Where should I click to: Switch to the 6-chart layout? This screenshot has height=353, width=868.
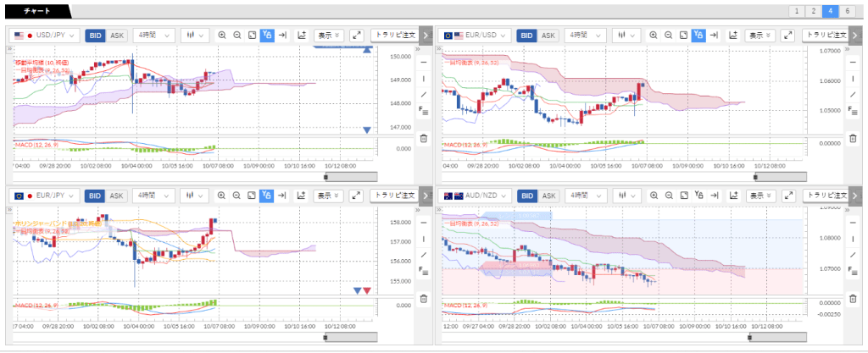[849, 11]
